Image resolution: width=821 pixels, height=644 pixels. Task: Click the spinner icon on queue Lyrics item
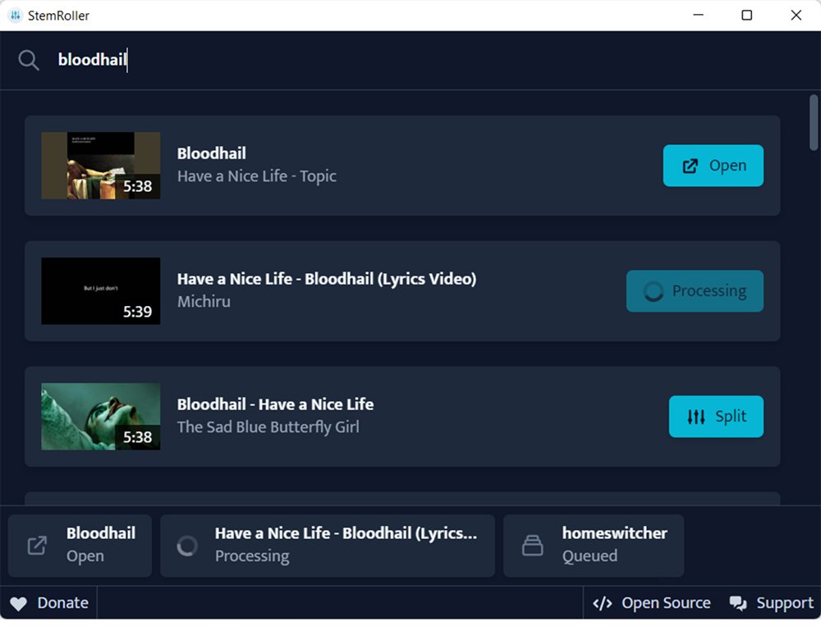pos(187,546)
